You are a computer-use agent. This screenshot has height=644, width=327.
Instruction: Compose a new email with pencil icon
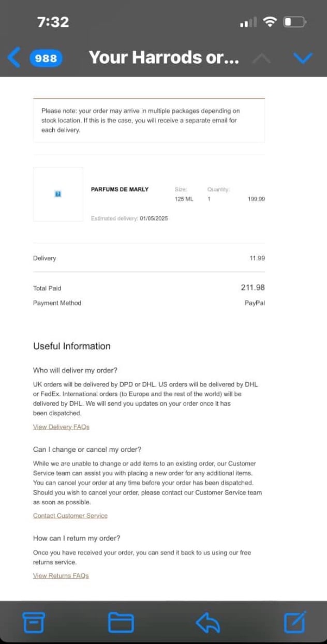tap(295, 622)
